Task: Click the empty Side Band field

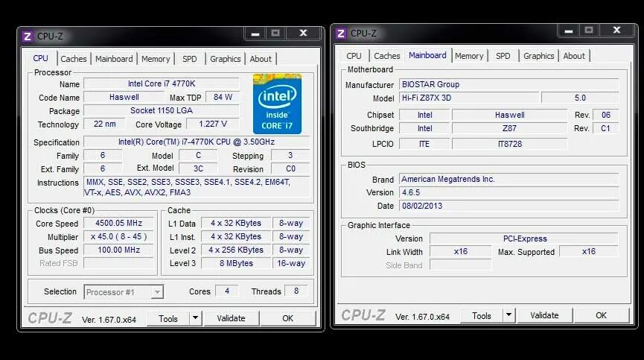Action: [460, 265]
